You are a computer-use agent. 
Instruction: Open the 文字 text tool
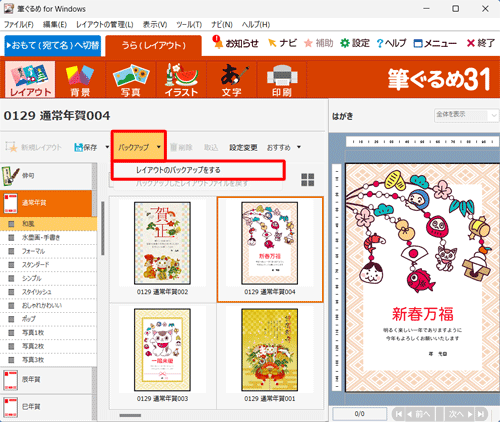232,79
